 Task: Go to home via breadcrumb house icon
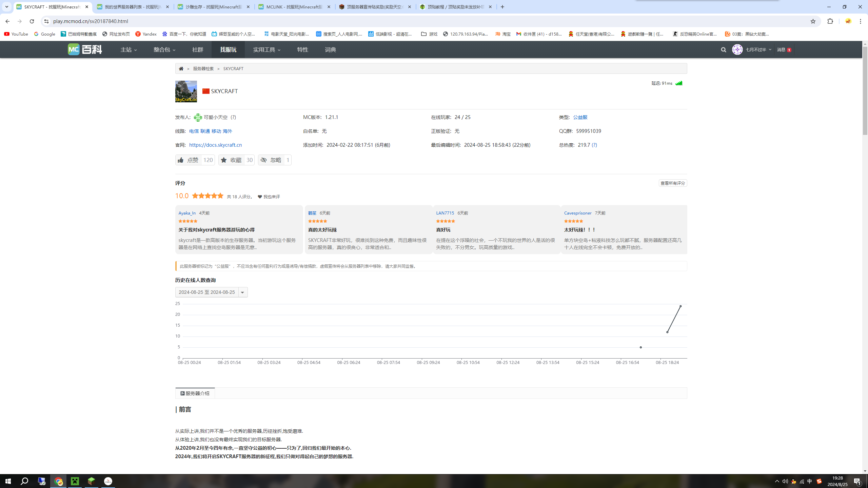[181, 68]
